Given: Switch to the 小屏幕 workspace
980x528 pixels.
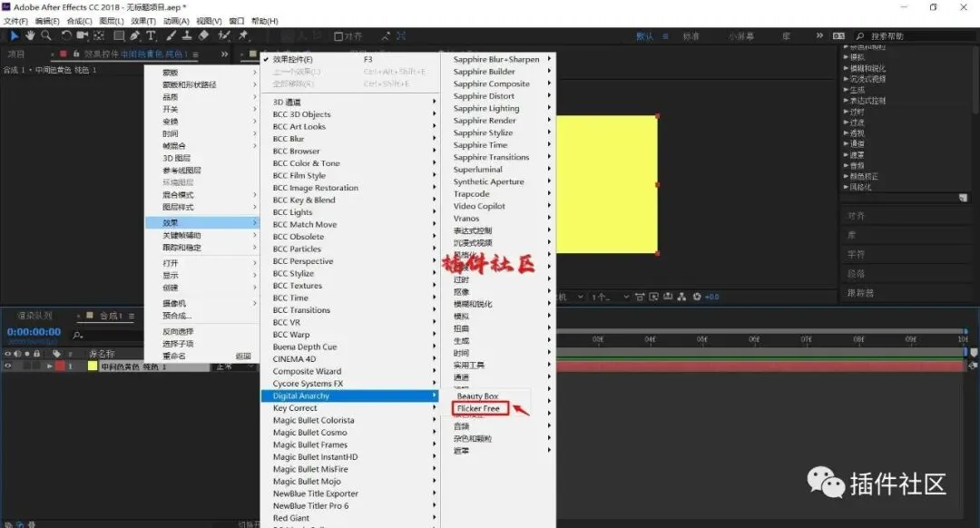Looking at the screenshot, I should 740,36.
